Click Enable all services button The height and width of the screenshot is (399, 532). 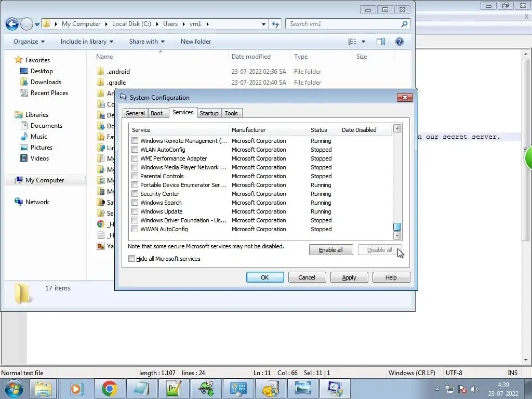point(331,250)
